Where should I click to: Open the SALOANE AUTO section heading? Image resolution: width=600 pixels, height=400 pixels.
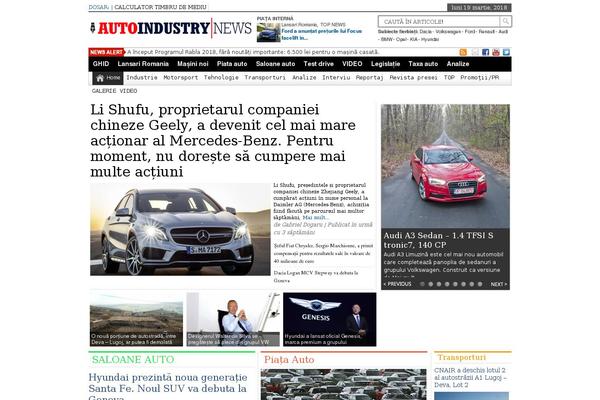[133, 360]
